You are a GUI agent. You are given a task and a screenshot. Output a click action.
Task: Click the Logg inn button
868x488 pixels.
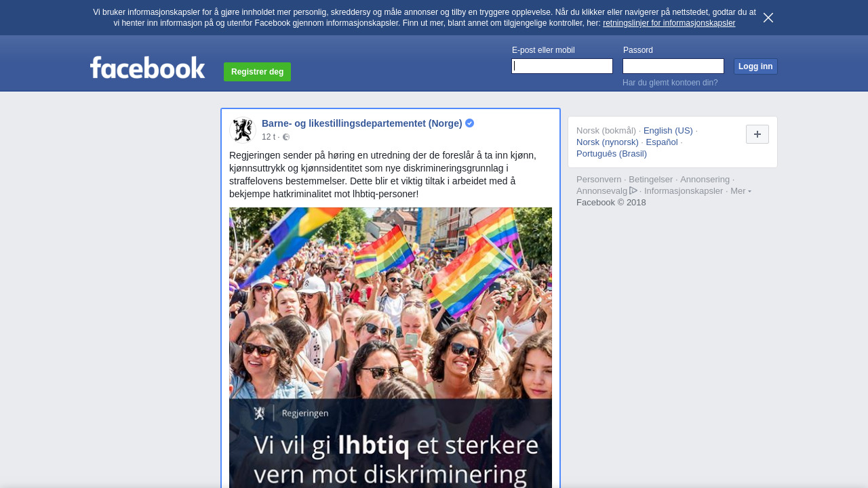[755, 66]
